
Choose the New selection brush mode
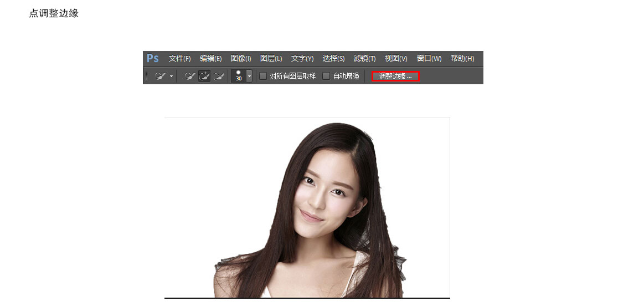coord(190,76)
